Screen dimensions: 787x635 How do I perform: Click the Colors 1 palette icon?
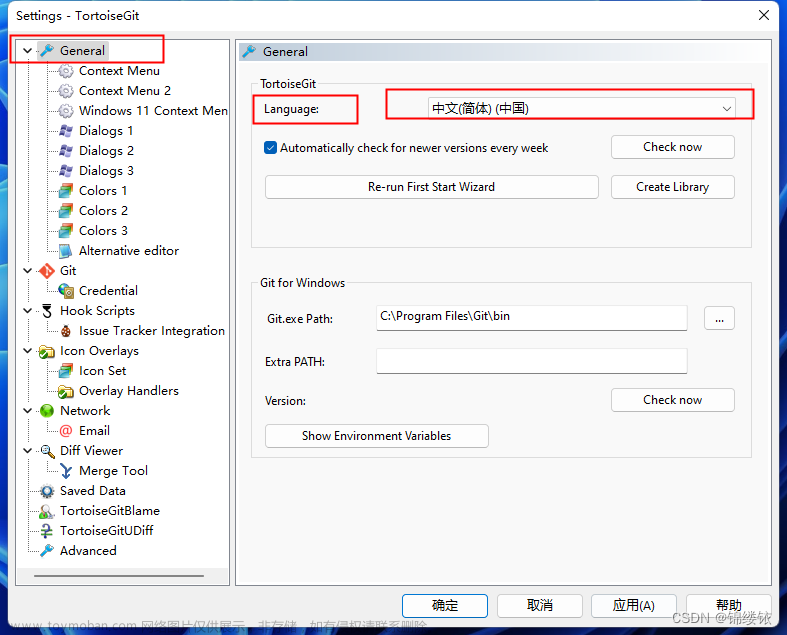point(66,191)
